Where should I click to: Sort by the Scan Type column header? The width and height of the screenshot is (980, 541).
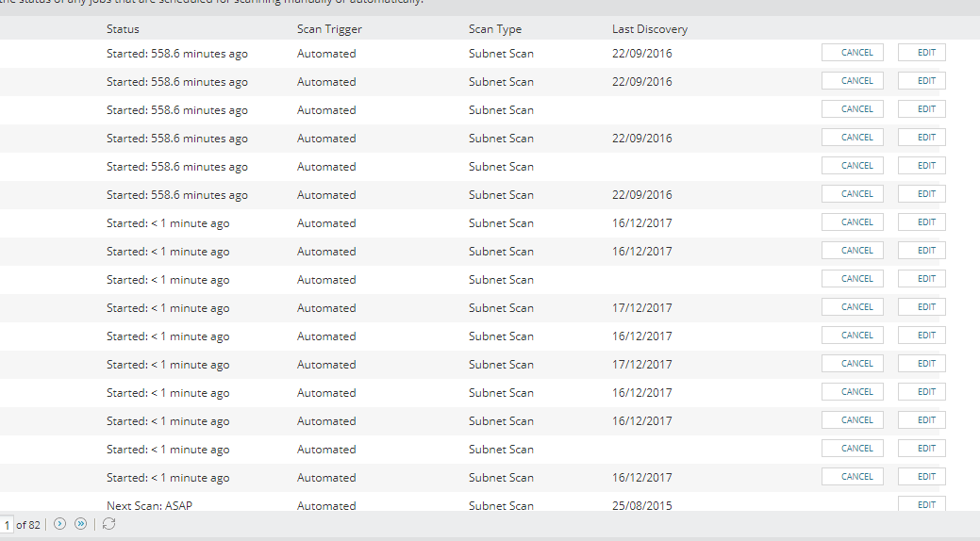(x=494, y=29)
